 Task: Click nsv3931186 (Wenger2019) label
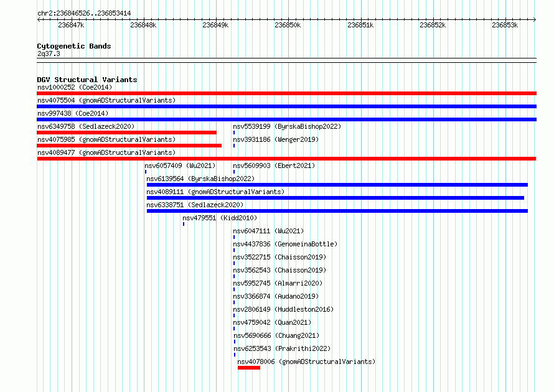(276, 139)
